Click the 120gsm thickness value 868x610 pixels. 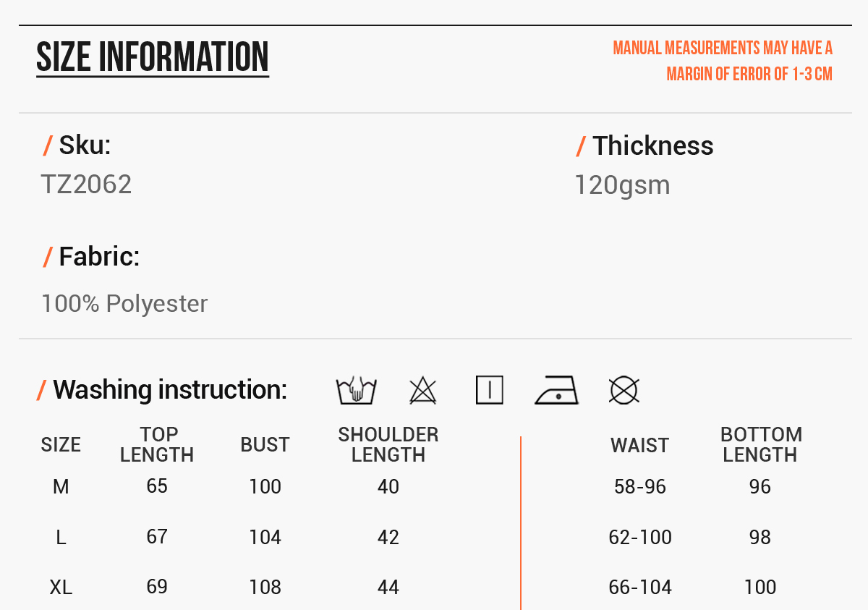[x=622, y=185]
